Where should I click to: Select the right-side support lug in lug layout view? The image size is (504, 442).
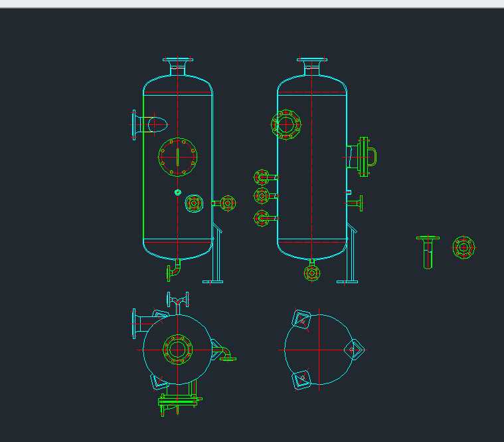point(354,350)
